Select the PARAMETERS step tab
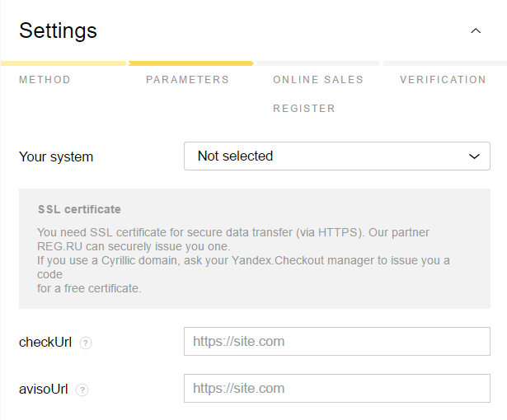Viewport: 507px width, 420px height. 187,80
